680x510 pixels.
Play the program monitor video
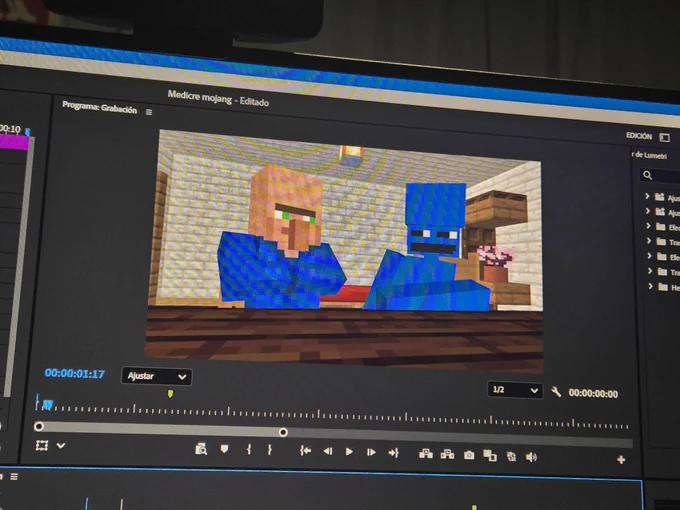click(x=349, y=452)
